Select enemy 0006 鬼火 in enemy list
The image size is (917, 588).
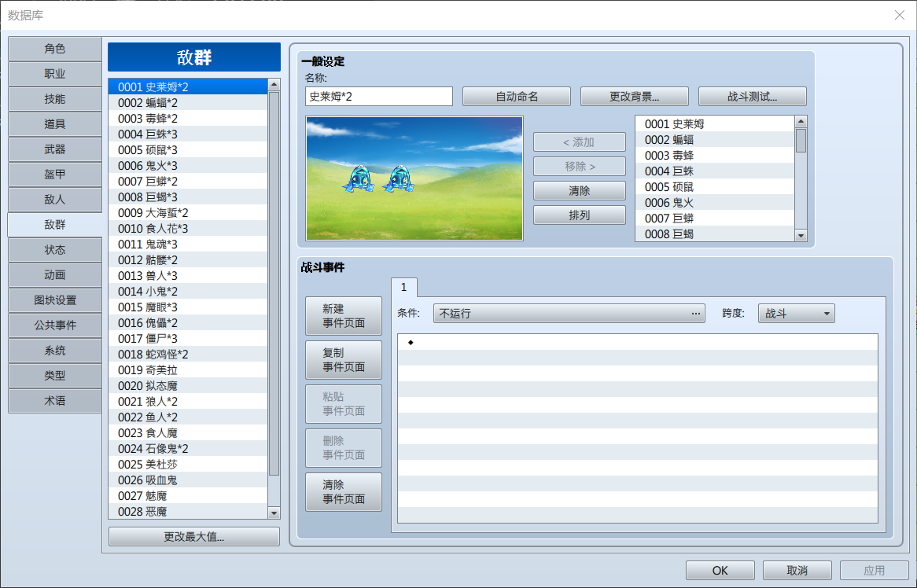[715, 203]
